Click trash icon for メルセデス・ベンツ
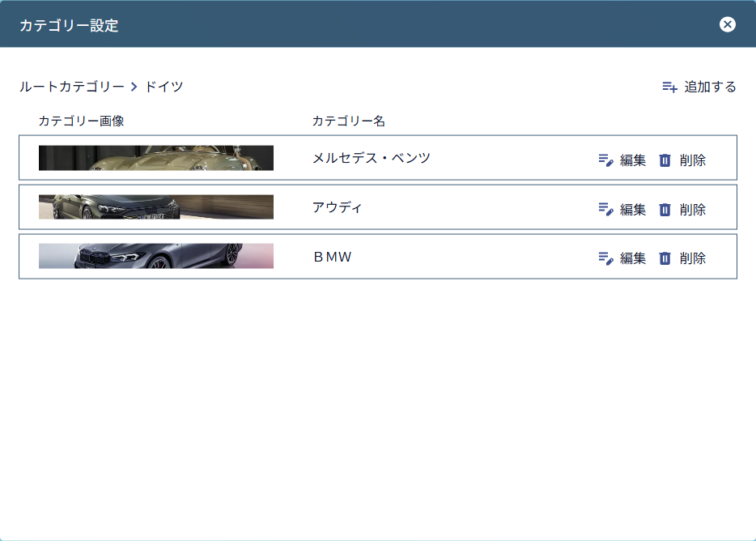Screen dimensions: 756x541 tap(665, 160)
